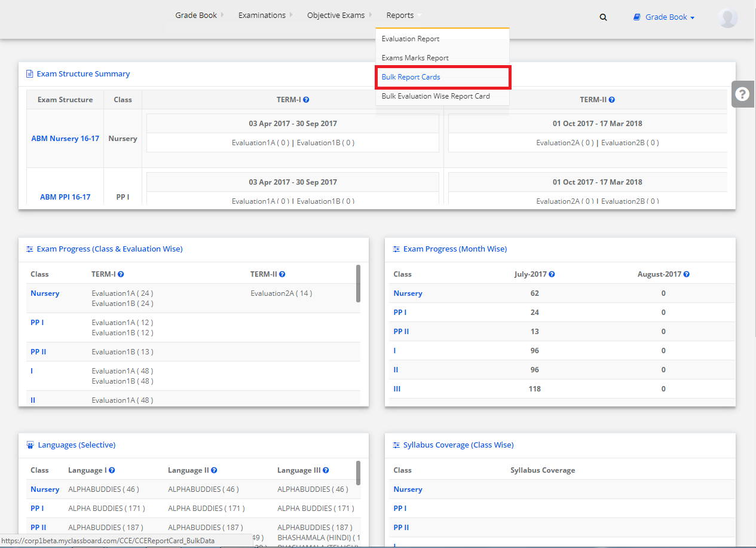Click PP I link in Syllabus Coverage panel

coord(400,509)
